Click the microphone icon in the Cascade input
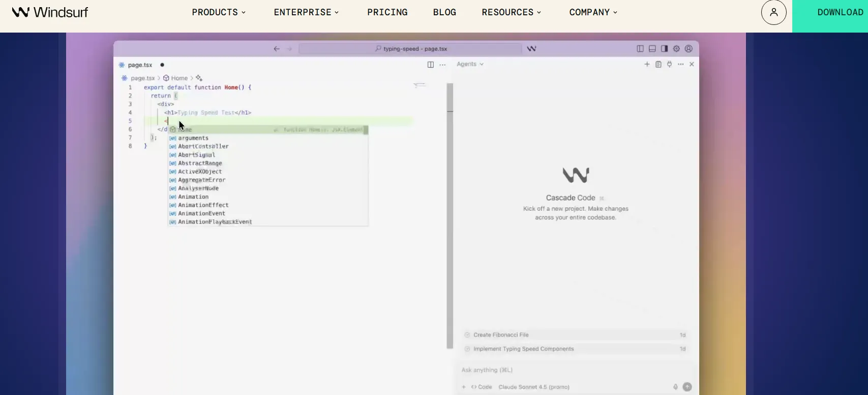 point(676,387)
